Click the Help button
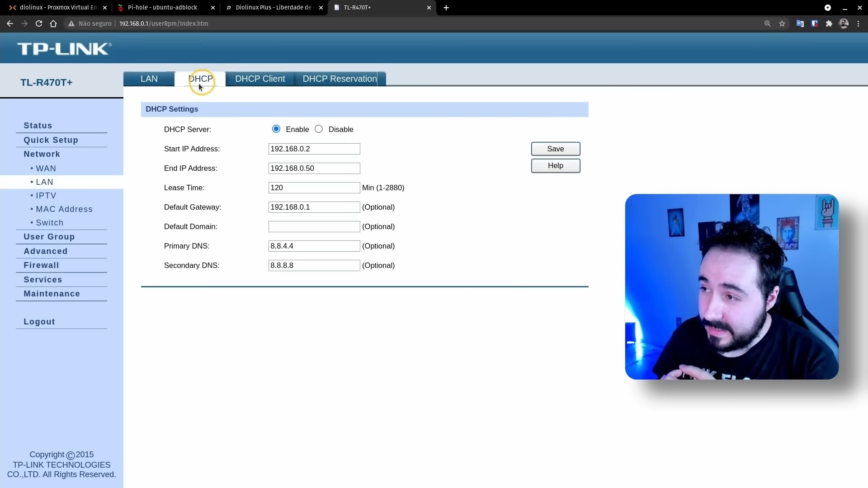Screen dimensions: 868x488 (x=555, y=166)
